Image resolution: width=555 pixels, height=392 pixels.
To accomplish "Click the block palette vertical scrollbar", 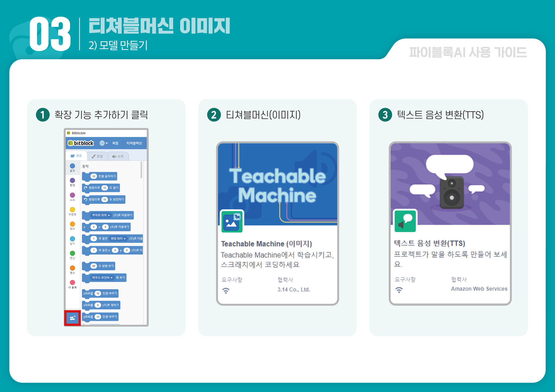I will click(x=141, y=170).
